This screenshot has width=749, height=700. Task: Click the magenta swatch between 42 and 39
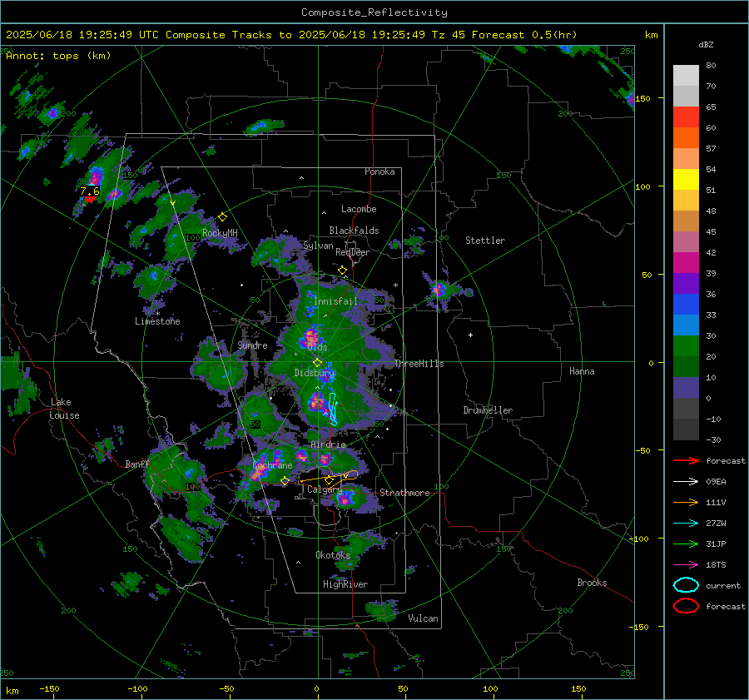(x=686, y=262)
